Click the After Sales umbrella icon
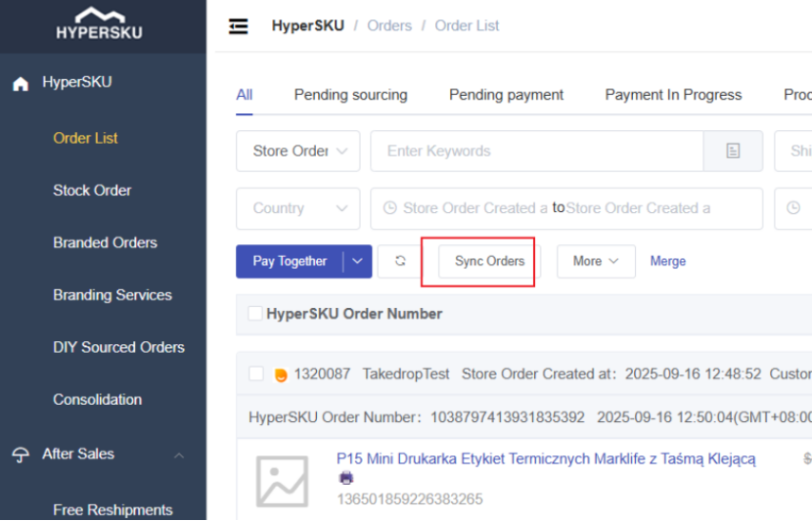This screenshot has height=521, width=812. click(21, 455)
